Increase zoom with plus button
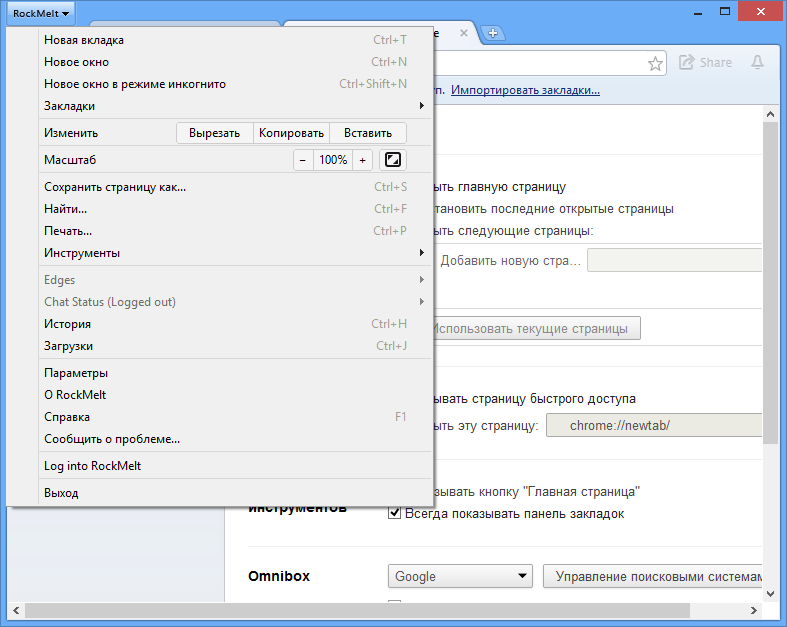This screenshot has width=787, height=627. [362, 160]
